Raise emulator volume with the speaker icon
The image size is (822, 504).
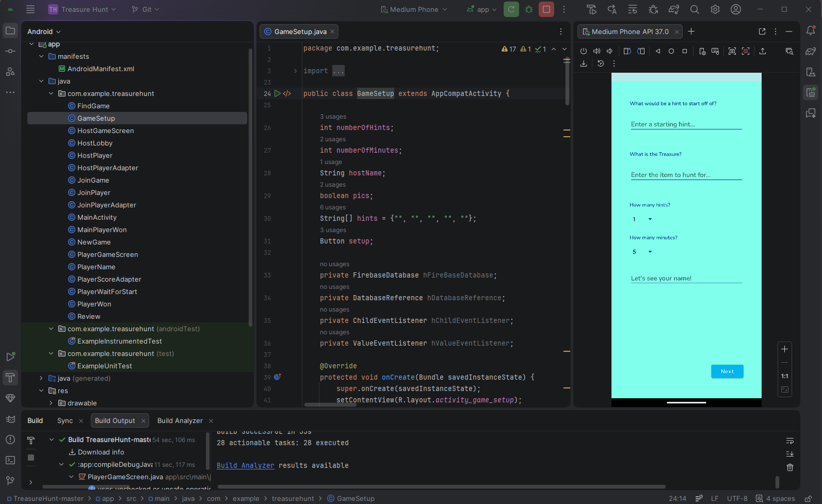pyautogui.click(x=597, y=51)
